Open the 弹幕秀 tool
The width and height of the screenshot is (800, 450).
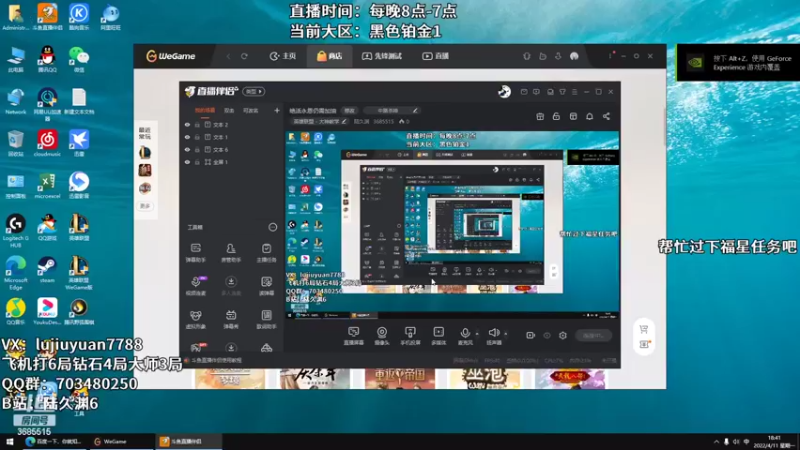coord(231,319)
